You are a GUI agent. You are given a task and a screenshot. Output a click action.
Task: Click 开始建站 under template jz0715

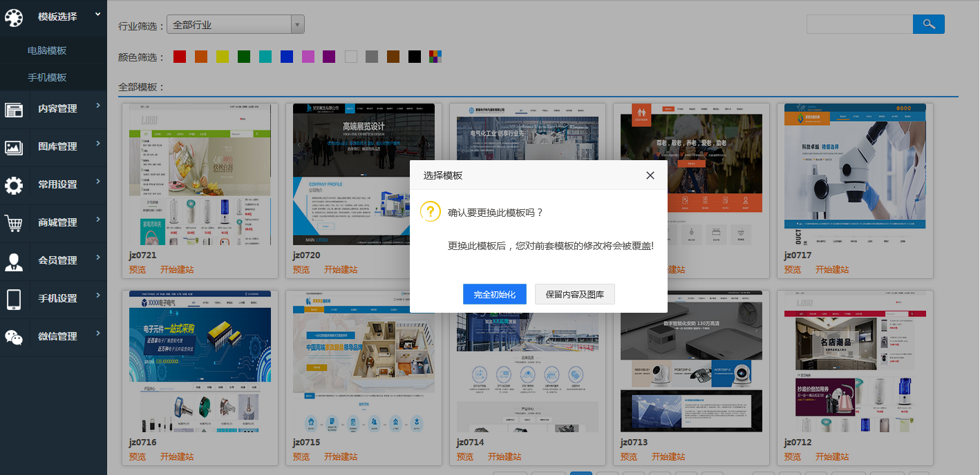point(341,457)
